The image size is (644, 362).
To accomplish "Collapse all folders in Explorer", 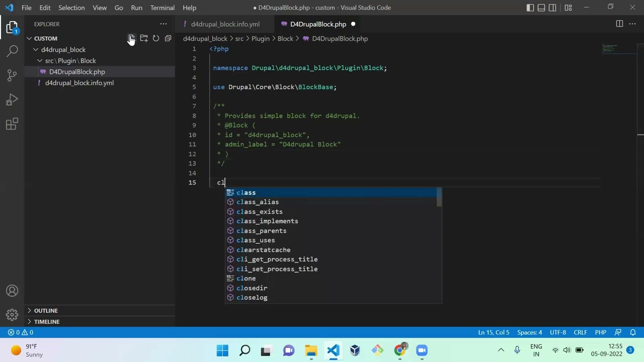I will (168, 38).
